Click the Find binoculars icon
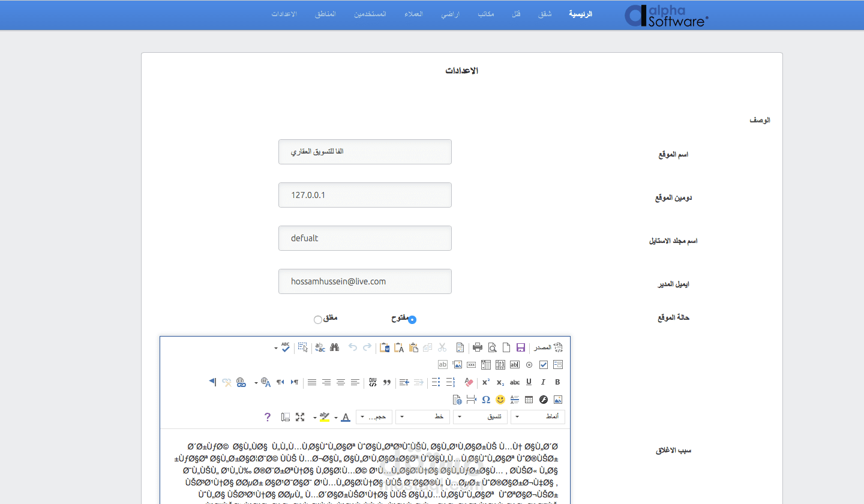 [x=335, y=347]
